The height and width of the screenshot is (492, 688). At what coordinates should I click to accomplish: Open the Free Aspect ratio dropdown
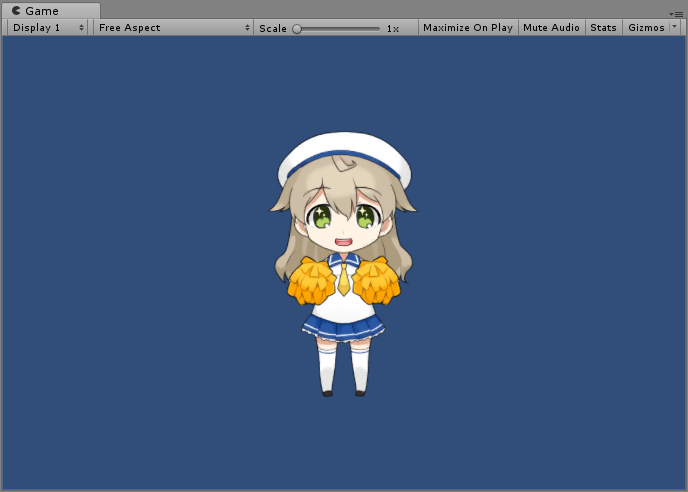pyautogui.click(x=173, y=28)
